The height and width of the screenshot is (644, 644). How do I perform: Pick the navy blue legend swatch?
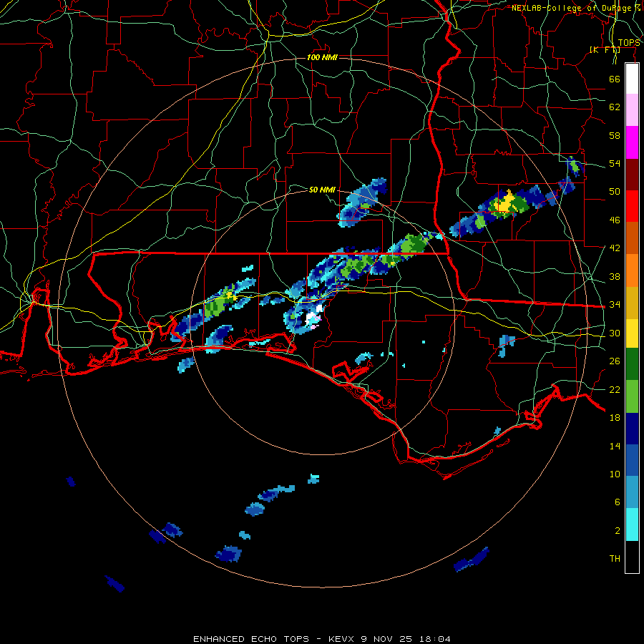pos(632,429)
